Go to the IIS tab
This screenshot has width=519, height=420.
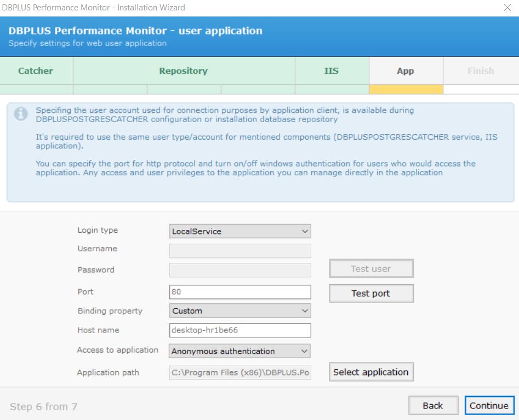332,71
